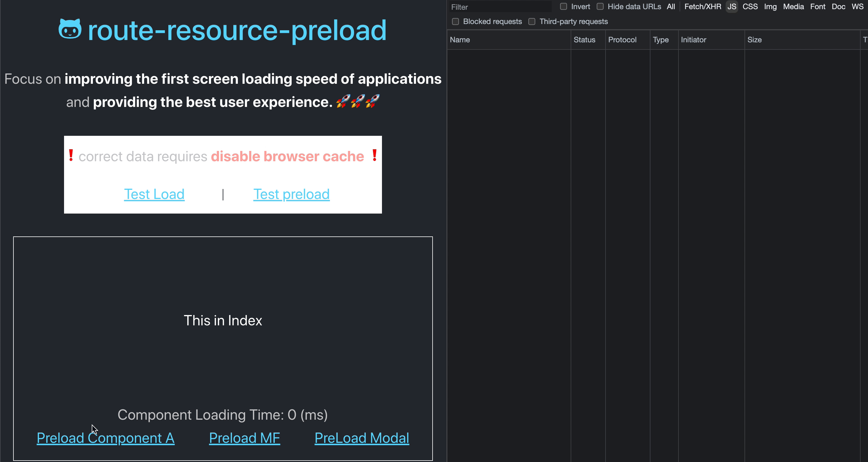Navigate to Preload MF section
This screenshot has width=868, height=462.
(x=244, y=437)
